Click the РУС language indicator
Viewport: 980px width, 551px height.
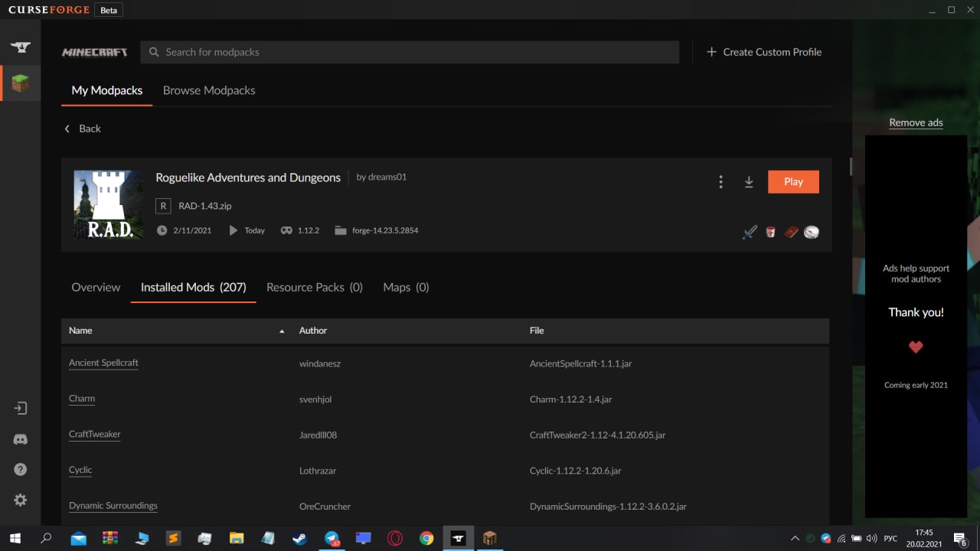(890, 539)
